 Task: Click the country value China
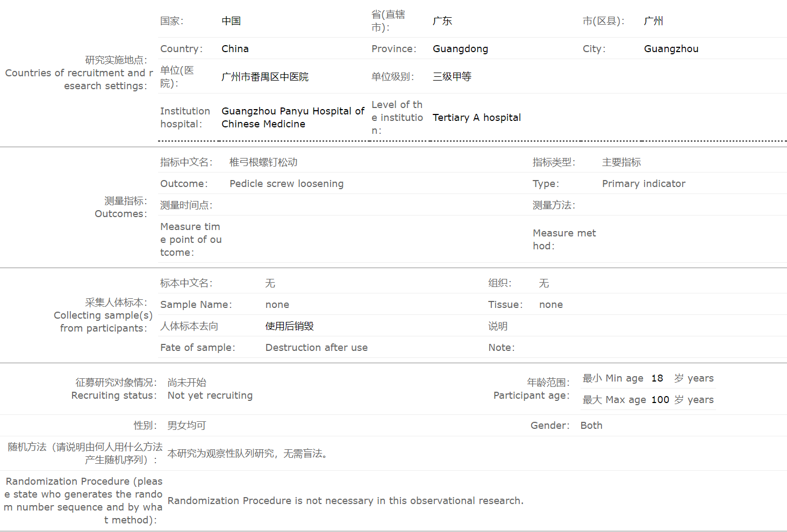[235, 49]
